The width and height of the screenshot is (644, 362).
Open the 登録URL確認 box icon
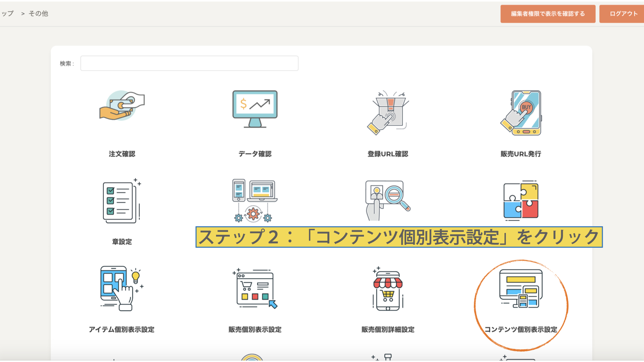tap(388, 112)
